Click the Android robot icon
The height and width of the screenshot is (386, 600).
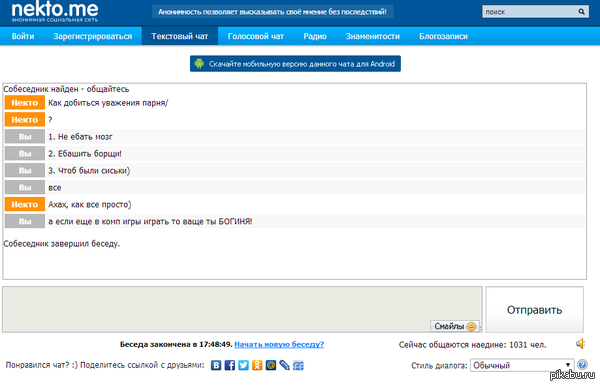click(199, 64)
